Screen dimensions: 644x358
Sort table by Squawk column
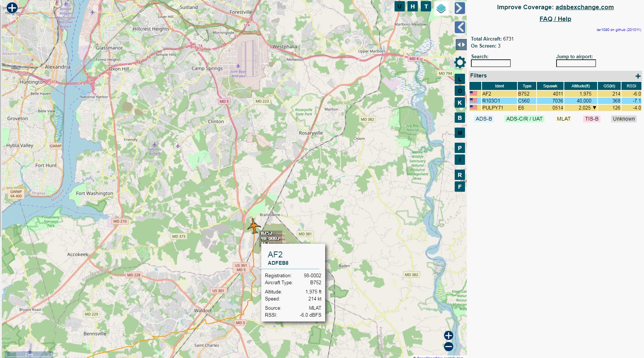(550, 86)
